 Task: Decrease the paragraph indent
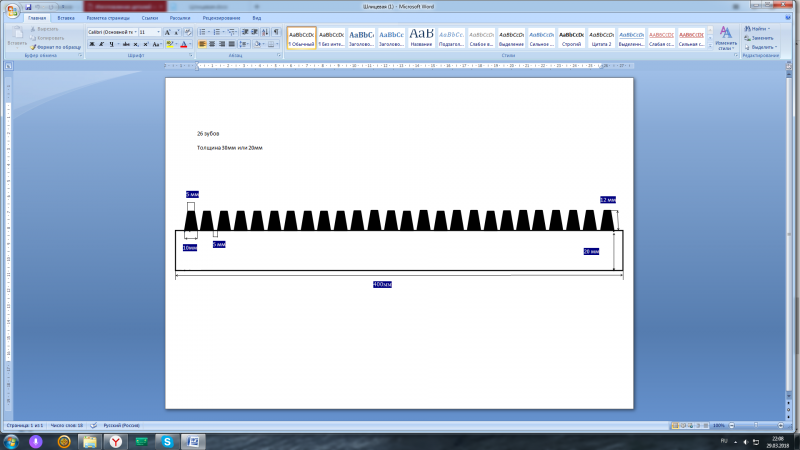click(245, 32)
